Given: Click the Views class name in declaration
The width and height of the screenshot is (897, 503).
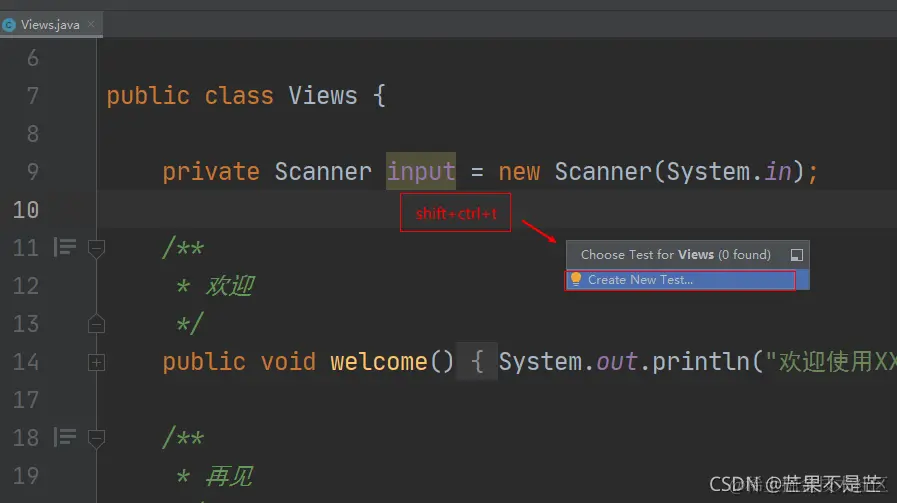Looking at the screenshot, I should (x=323, y=96).
